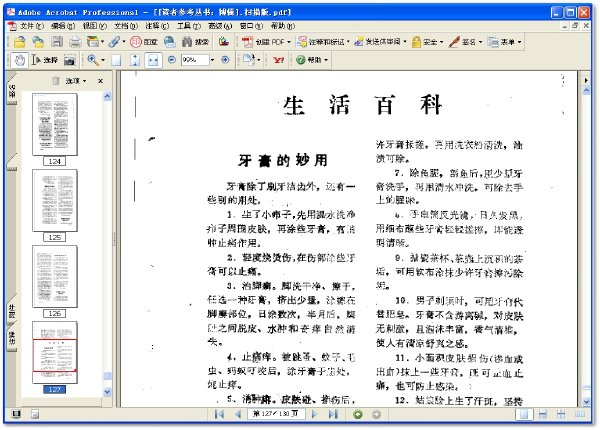Select the Snapshot camera tool
This screenshot has width=600, height=430.
click(70, 60)
